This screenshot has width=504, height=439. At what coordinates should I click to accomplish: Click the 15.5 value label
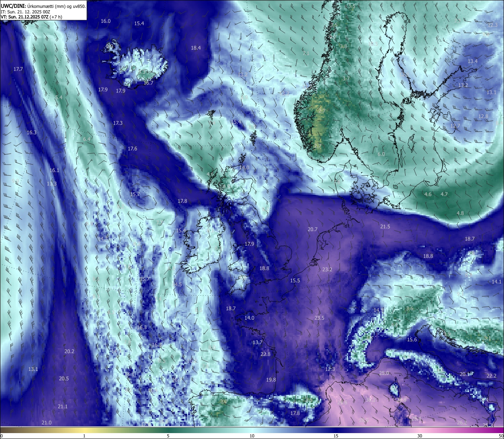295,281
